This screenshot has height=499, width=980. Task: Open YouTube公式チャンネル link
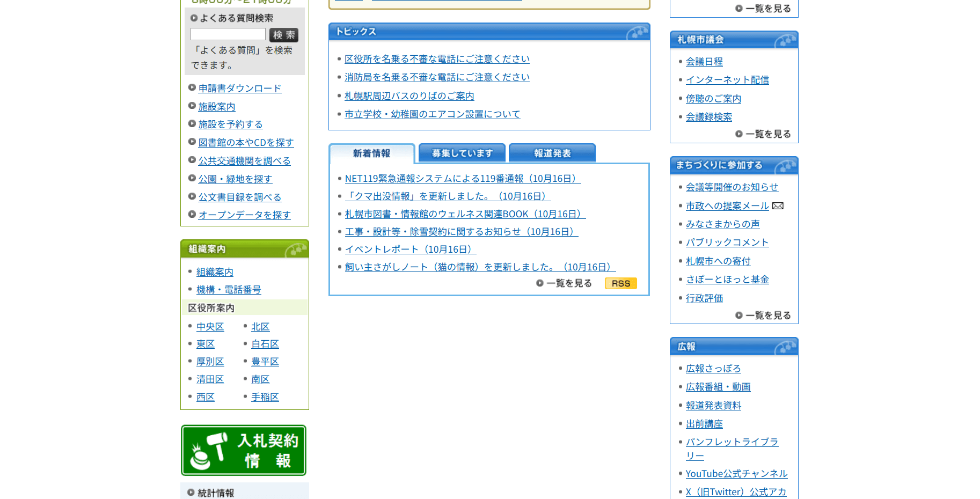736,474
